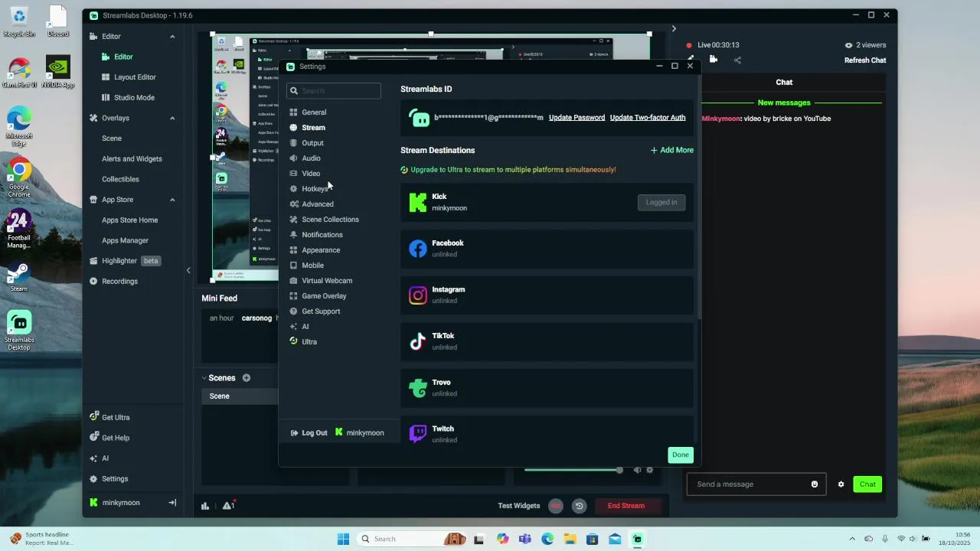This screenshot has width=980, height=551.
Task: Click the Stream globe icon in settings
Action: tap(293, 128)
